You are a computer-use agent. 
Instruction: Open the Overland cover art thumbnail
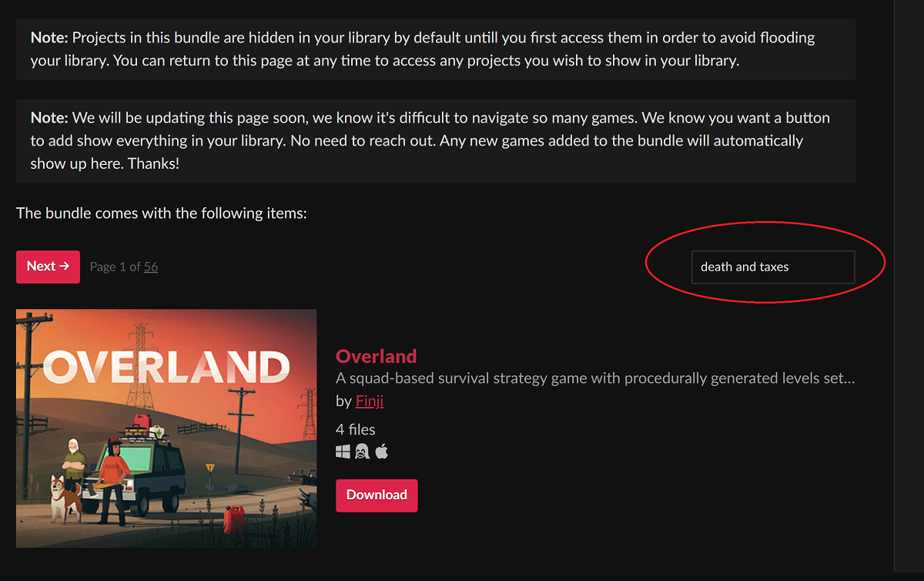(166, 428)
